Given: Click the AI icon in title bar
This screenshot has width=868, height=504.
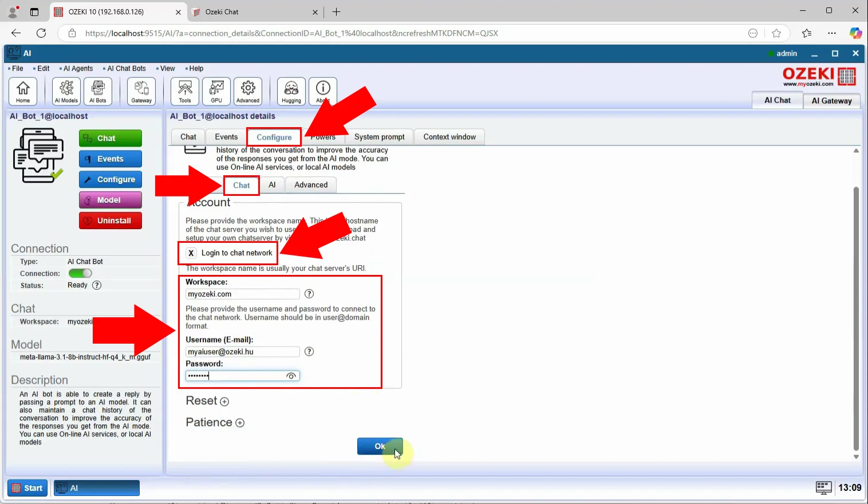Looking at the screenshot, I should click(x=14, y=53).
